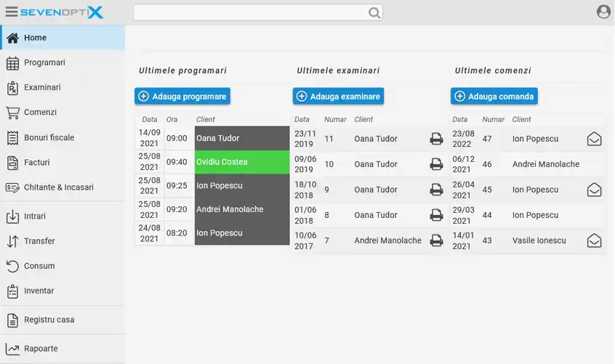Print examination number 11 for Oana Tudor
This screenshot has height=364, width=615.
pos(436,139)
